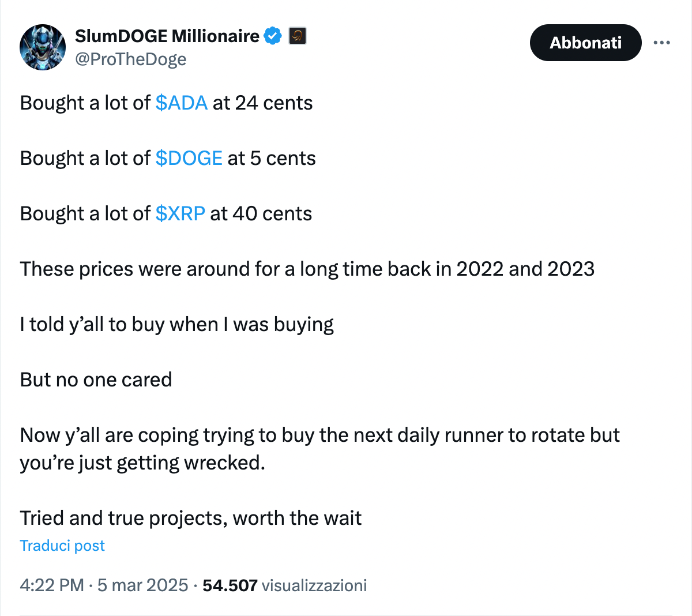Translate the post via Traduci post

click(62, 545)
